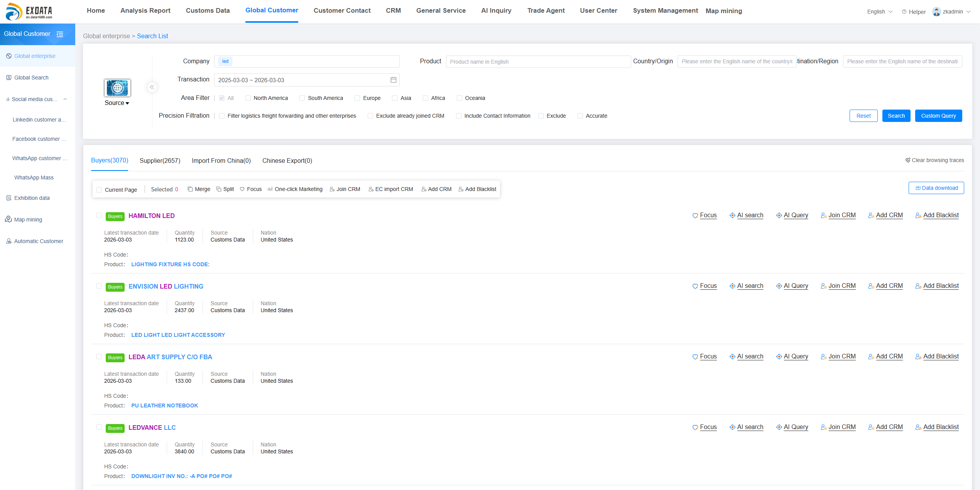980x490 pixels.
Task: Switch to the Supplier tab
Action: (160, 161)
